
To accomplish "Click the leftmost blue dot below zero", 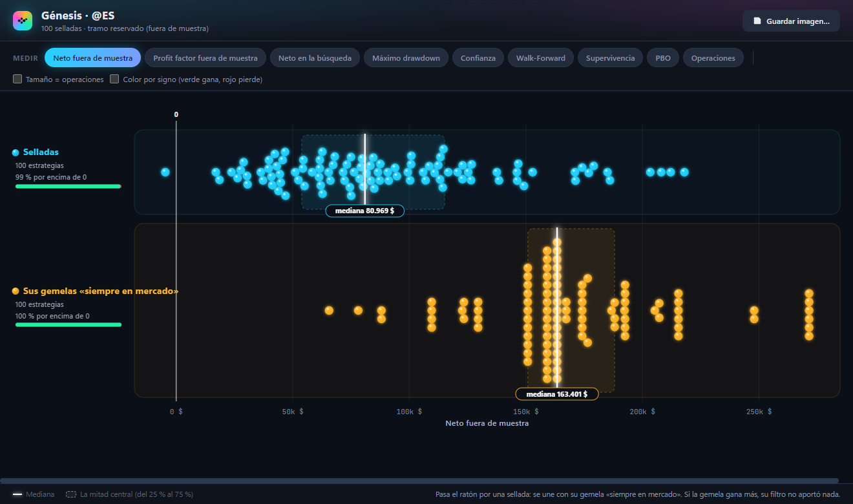I will 165,172.
